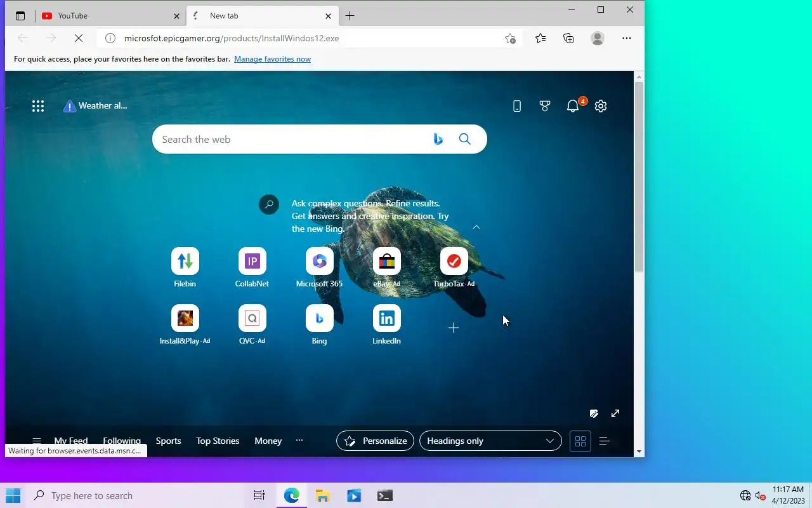Open the CollabNet quick link
Viewport: 812px width, 508px height.
click(x=252, y=267)
